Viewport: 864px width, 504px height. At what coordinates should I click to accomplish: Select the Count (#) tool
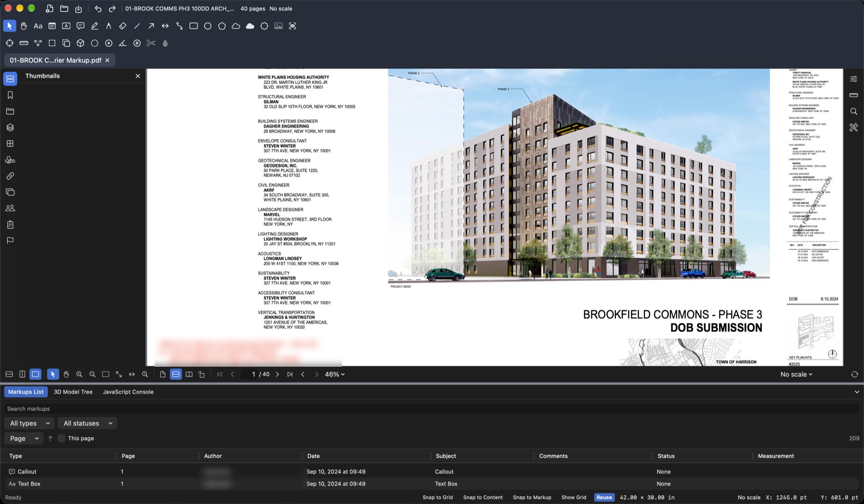pos(137,43)
